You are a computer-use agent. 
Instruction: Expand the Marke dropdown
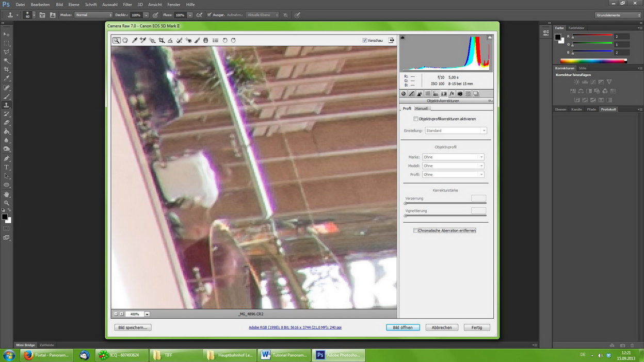tap(453, 157)
